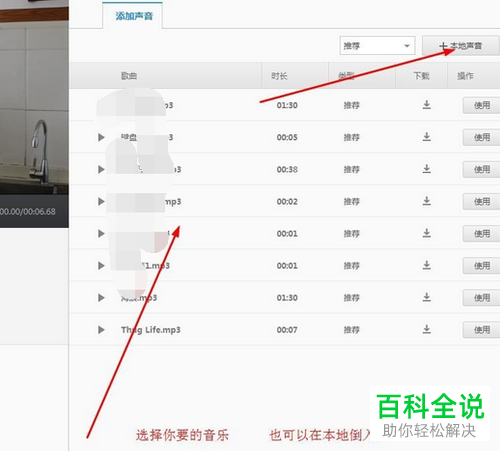Click 使用 for Thug Life.mp3
500x451 pixels.
pyautogui.click(x=482, y=330)
